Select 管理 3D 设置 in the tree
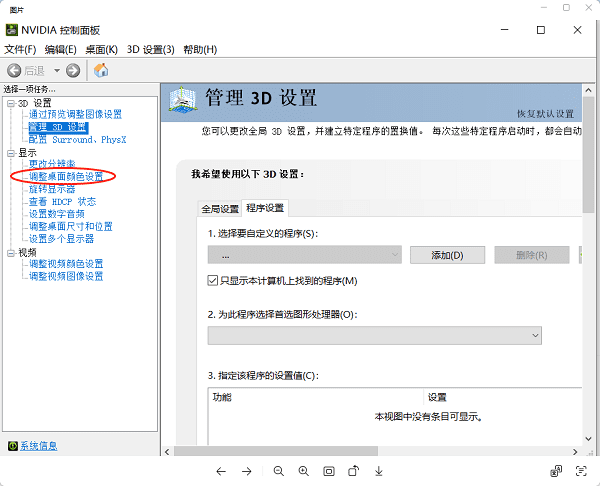600x486 pixels. (58, 127)
